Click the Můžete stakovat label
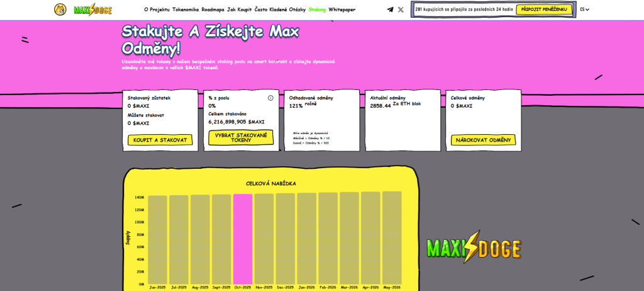The width and height of the screenshot is (644, 291). (146, 115)
